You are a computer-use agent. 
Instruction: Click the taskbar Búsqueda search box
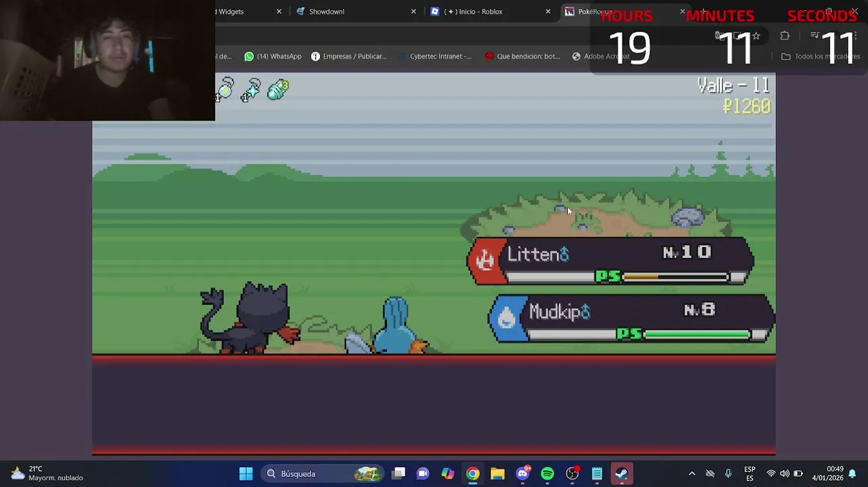(323, 473)
